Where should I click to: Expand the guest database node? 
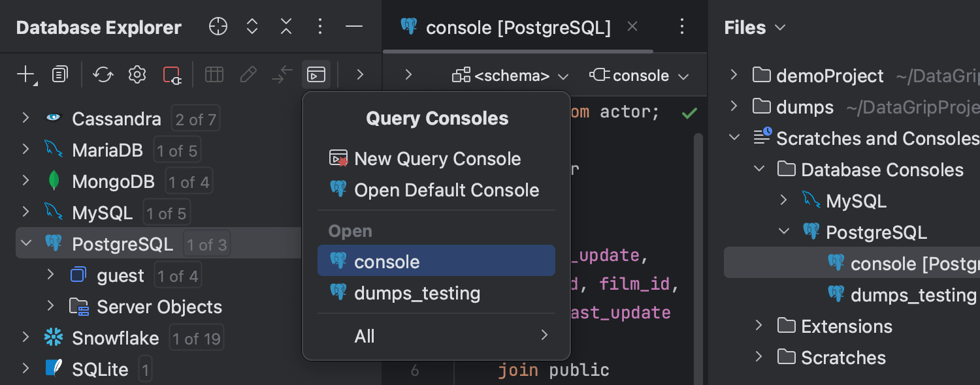[51, 275]
